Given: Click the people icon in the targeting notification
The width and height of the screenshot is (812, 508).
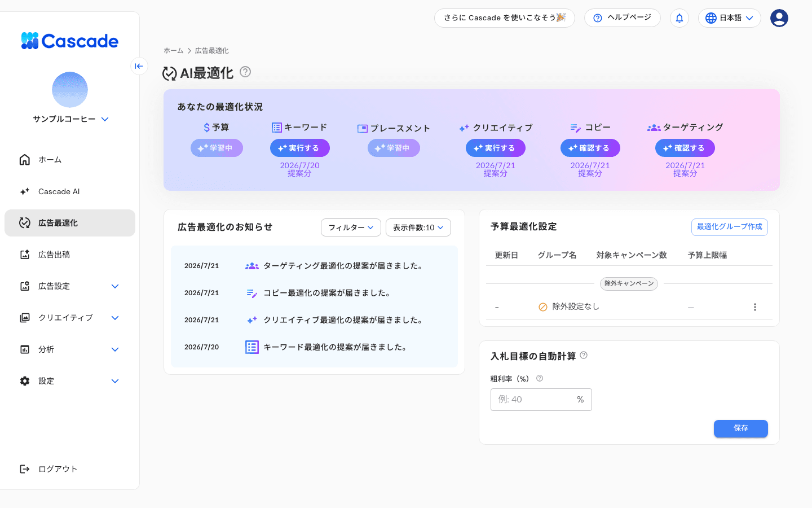Looking at the screenshot, I should coord(252,266).
